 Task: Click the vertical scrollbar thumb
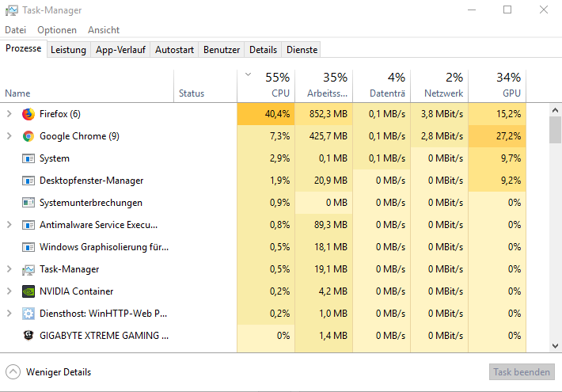[555, 129]
